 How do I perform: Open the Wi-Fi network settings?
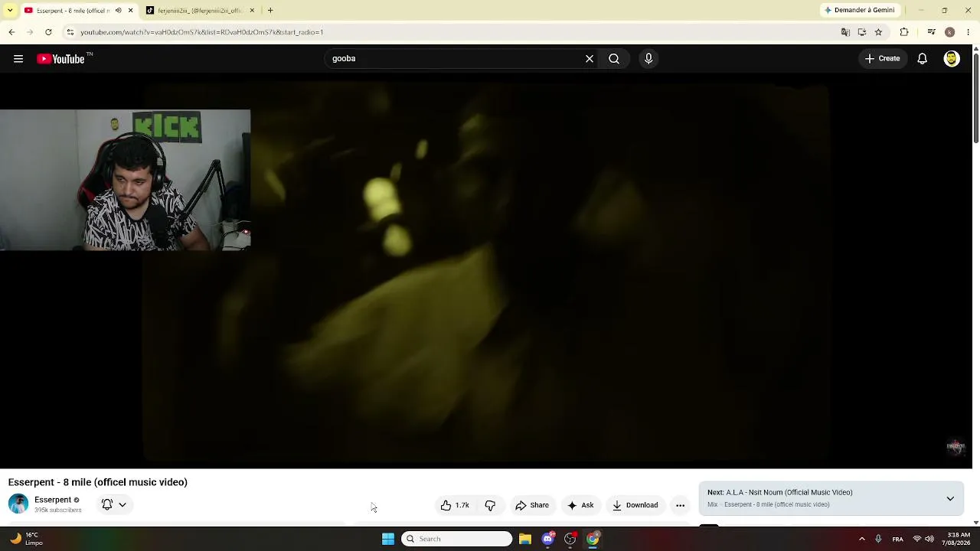tap(916, 539)
